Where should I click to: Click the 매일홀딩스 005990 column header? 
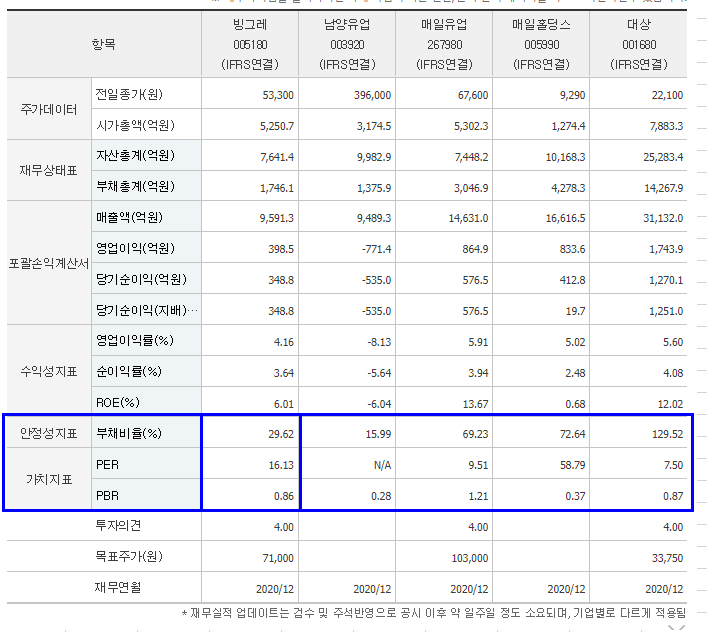(541, 44)
